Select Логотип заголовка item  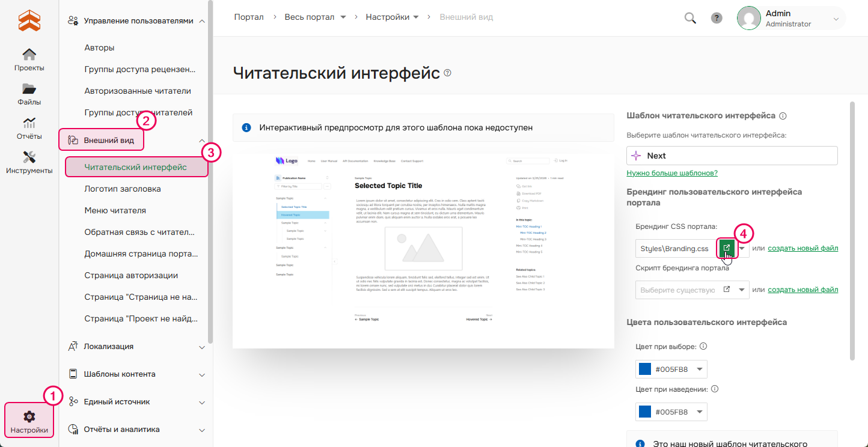(123, 189)
